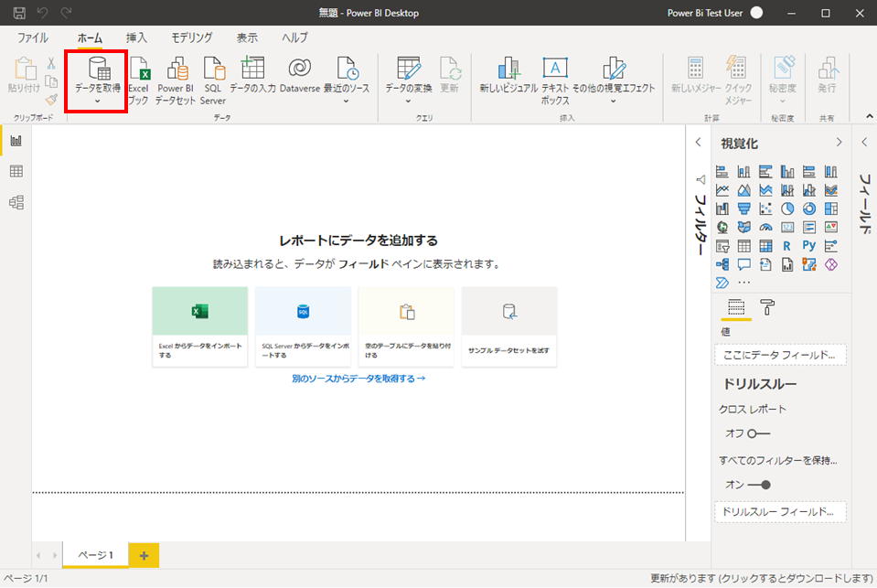
Task: Open model view in left sidebar
Action: tap(16, 202)
